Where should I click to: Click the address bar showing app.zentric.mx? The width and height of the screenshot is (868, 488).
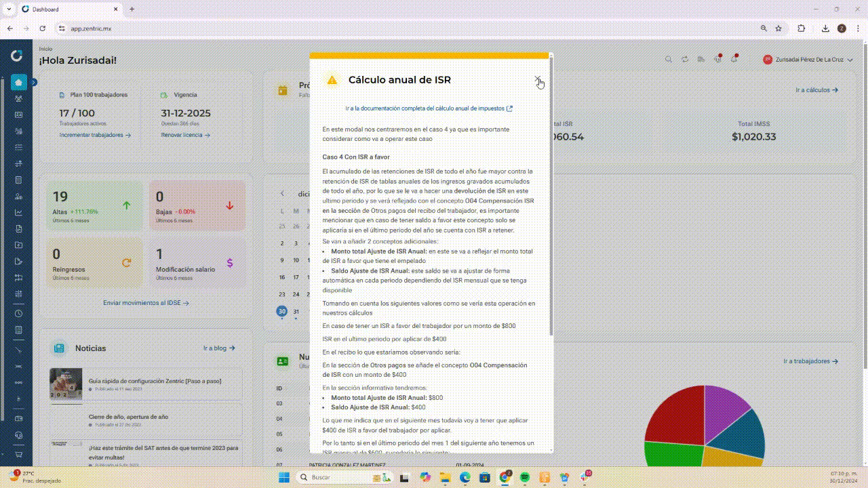pos(407,28)
